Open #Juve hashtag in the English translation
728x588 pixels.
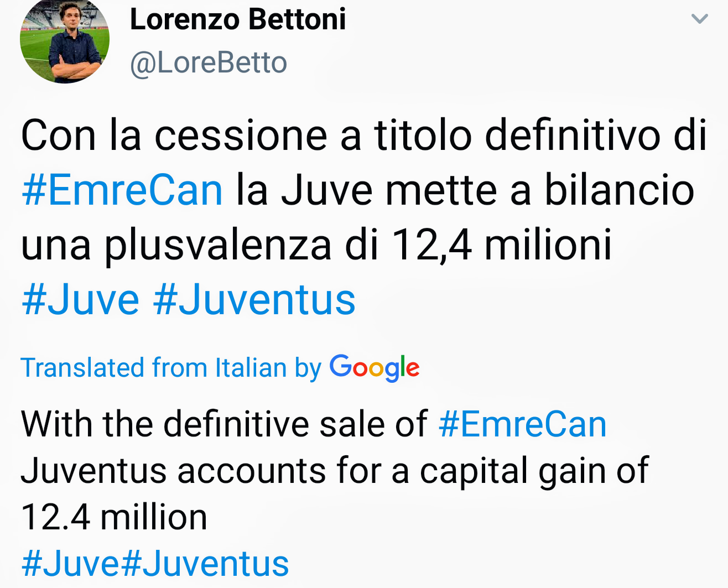click(70, 564)
